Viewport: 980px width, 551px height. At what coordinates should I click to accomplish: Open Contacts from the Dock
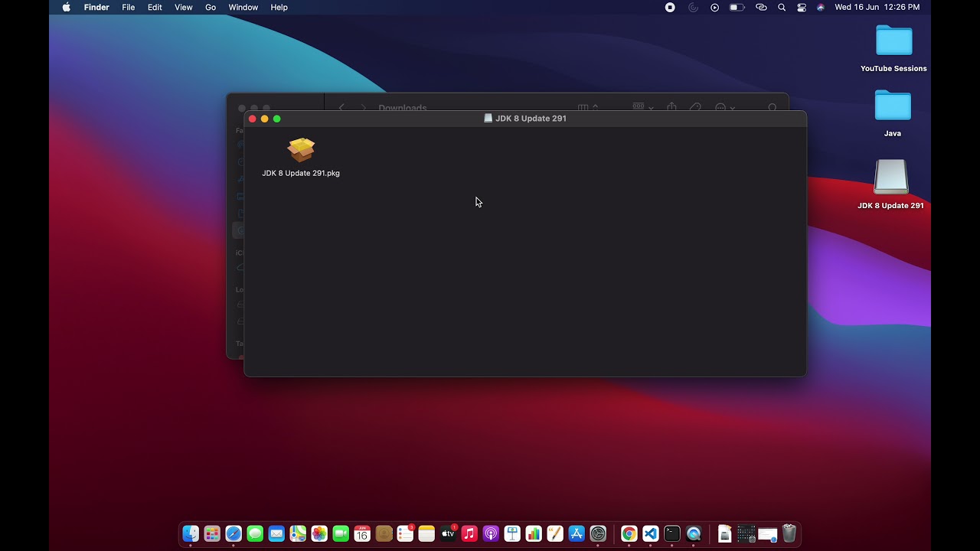point(384,533)
